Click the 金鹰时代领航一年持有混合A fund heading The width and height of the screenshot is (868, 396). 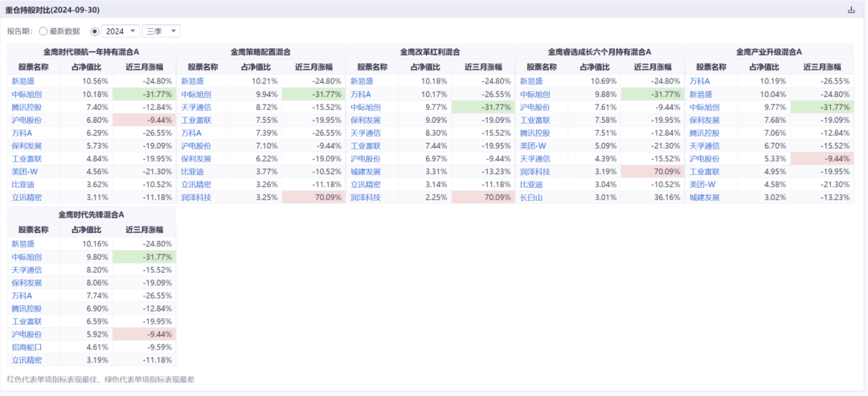91,51
